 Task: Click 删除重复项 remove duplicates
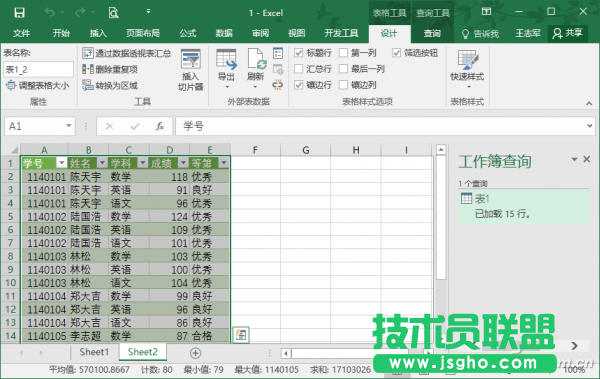pyautogui.click(x=110, y=69)
